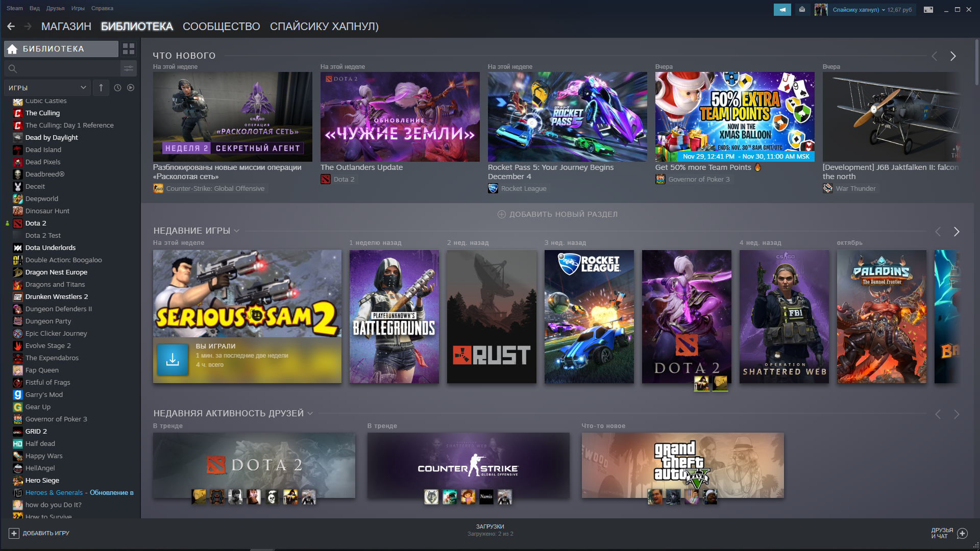Open the Справка menu

[102, 8]
